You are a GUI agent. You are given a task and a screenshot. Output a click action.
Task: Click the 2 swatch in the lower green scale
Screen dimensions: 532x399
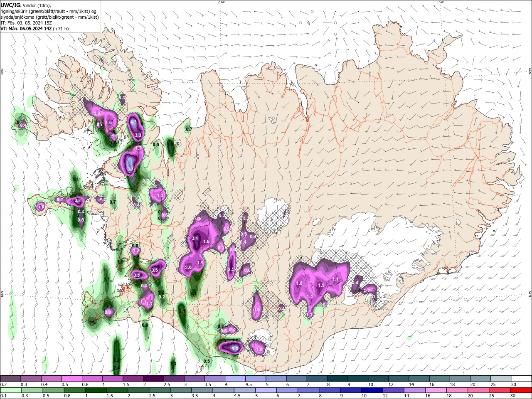click(138, 390)
